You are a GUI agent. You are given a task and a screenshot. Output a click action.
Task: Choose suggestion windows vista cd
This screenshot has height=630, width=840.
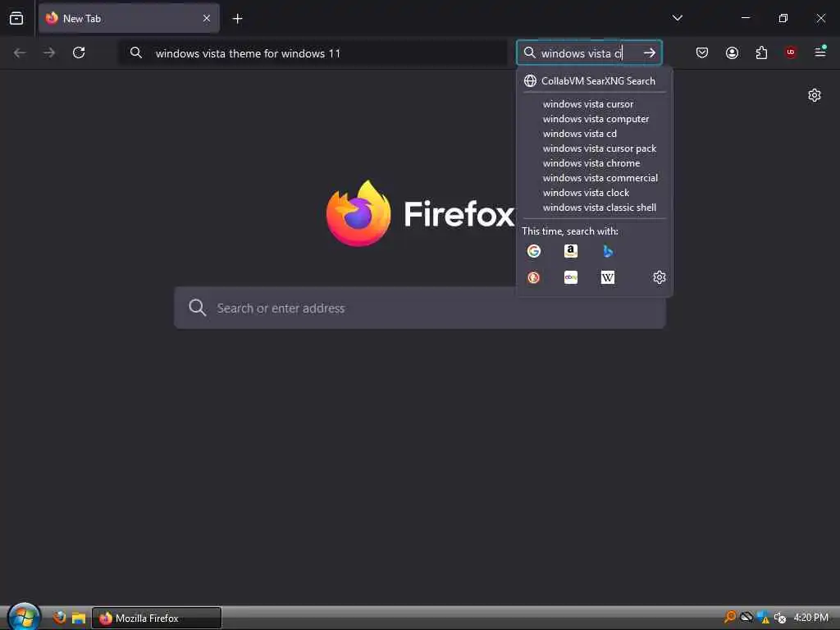(595, 134)
